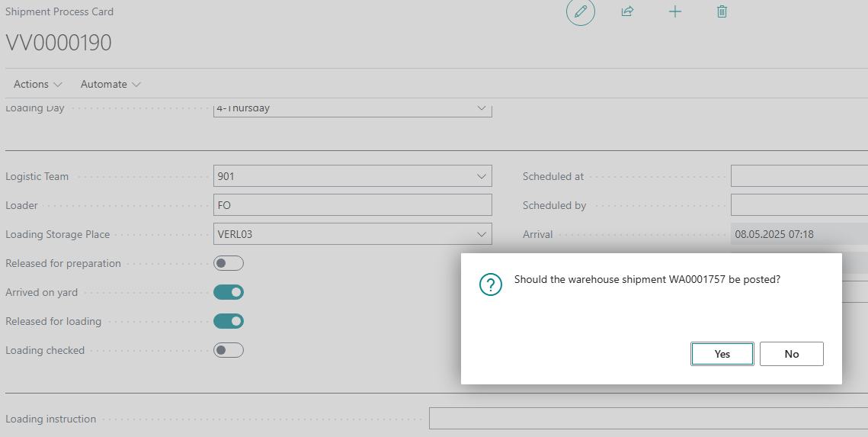Image resolution: width=868 pixels, height=437 pixels.
Task: Click No to cancel posting
Action: [x=791, y=354]
